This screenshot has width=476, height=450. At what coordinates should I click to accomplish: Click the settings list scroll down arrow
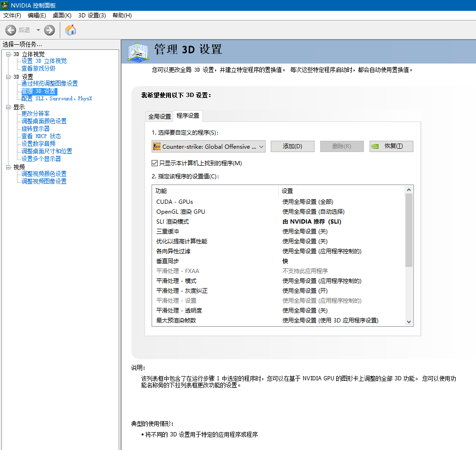[409, 322]
